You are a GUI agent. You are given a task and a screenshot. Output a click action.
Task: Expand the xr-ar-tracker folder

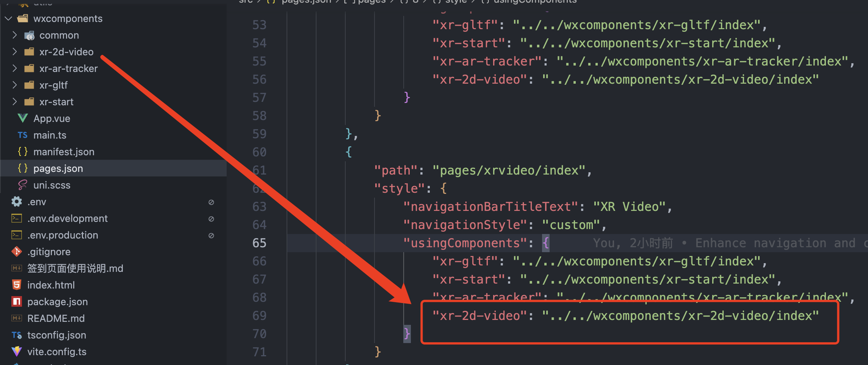point(14,68)
